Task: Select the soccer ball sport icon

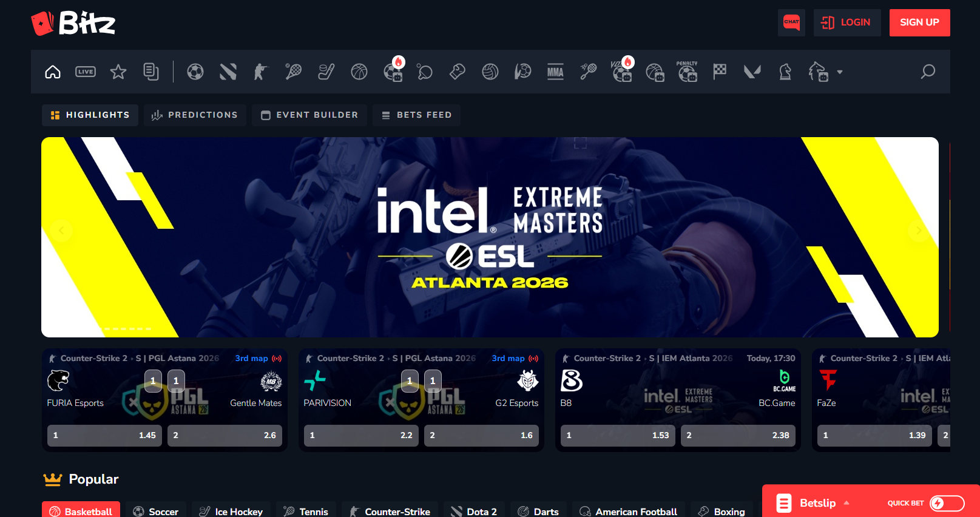Action: coord(195,72)
